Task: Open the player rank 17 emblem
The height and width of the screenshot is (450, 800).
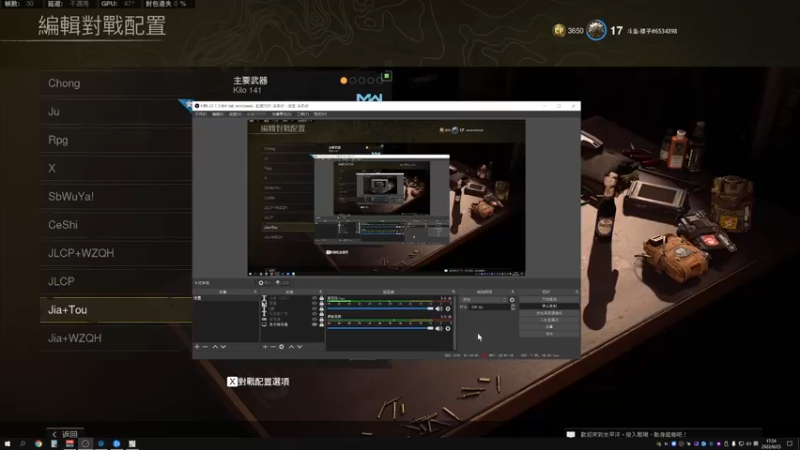Action: point(595,30)
